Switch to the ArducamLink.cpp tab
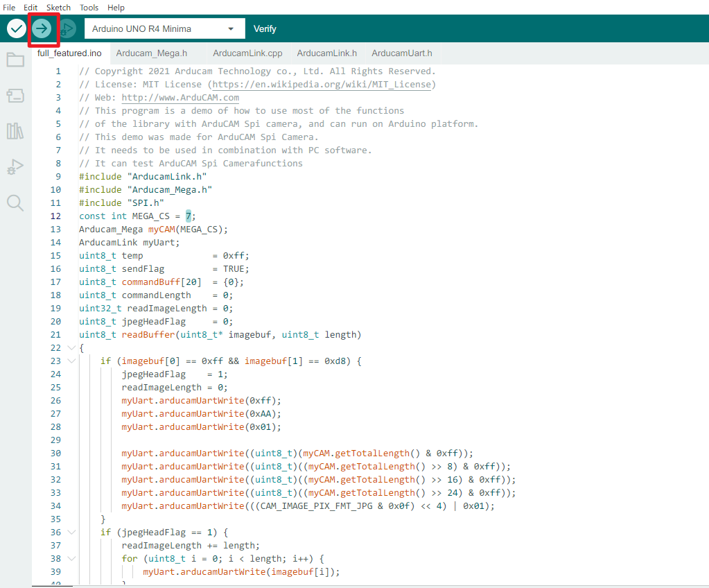This screenshot has height=588, width=709. [248, 53]
